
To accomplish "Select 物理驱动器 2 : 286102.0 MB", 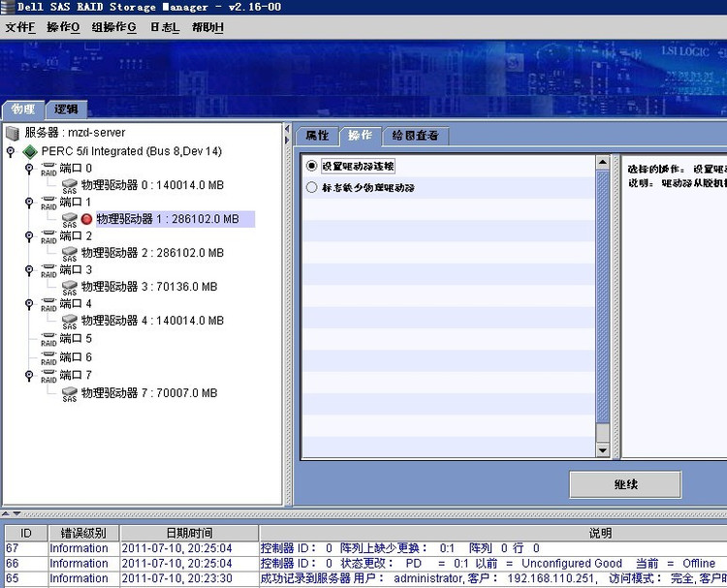I will [x=152, y=253].
